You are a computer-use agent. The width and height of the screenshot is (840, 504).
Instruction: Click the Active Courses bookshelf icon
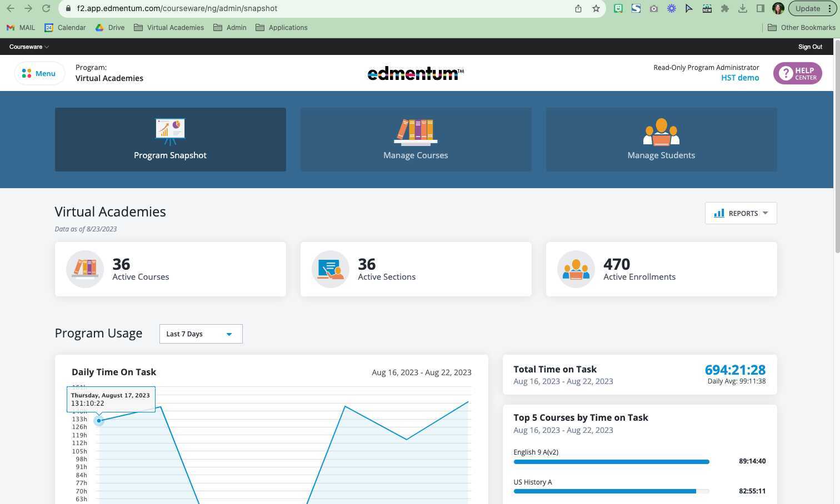tap(84, 269)
